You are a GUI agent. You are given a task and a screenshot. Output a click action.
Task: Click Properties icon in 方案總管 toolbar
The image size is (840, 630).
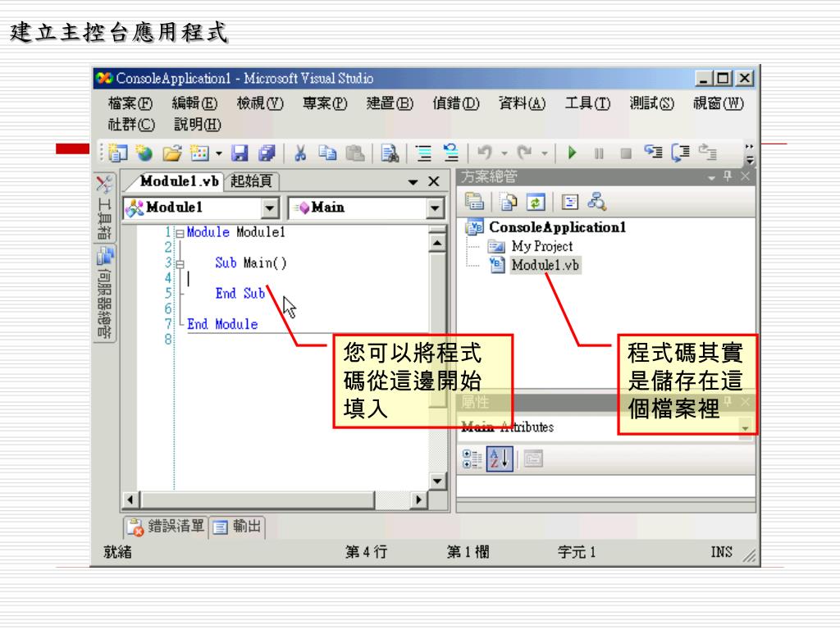coord(474,202)
